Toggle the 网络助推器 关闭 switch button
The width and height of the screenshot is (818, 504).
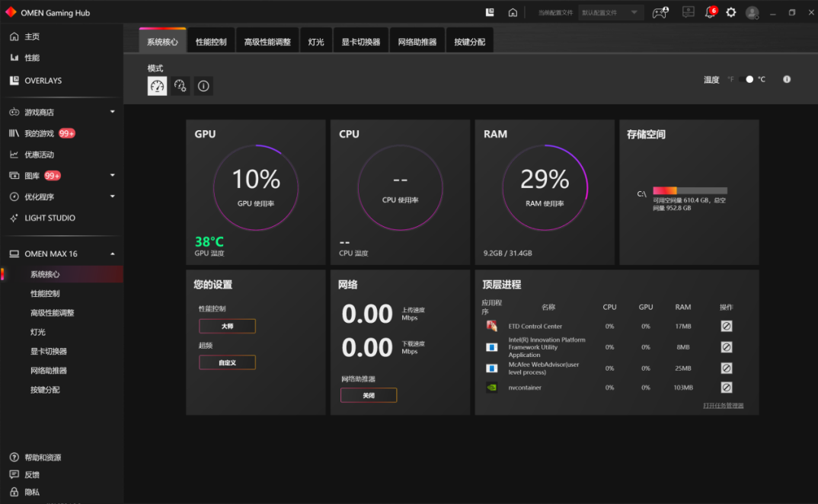tap(369, 395)
